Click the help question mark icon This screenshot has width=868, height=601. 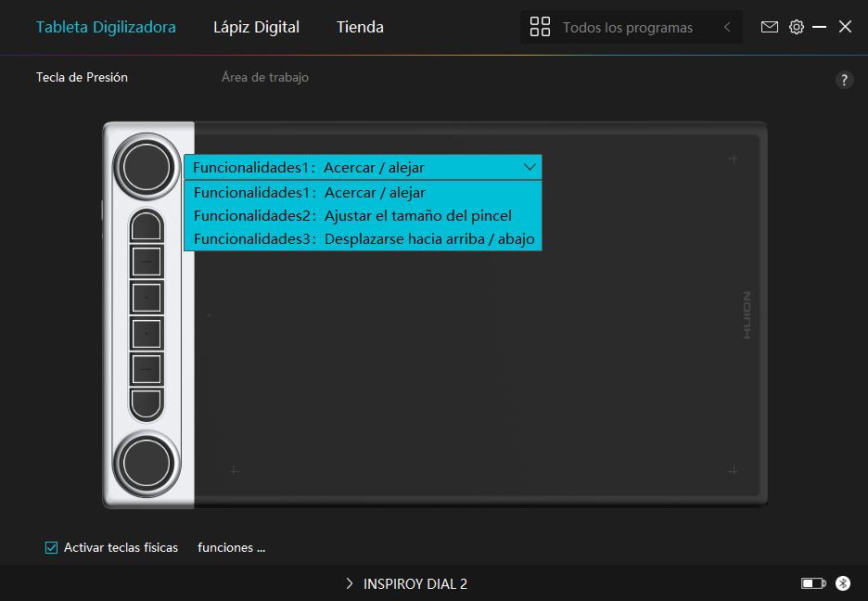(844, 80)
